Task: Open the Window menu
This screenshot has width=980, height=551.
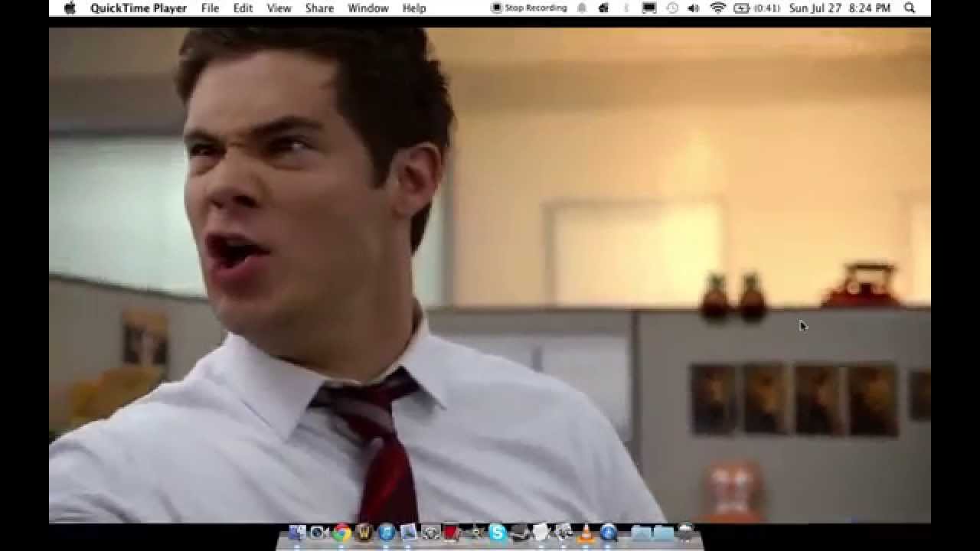Action: [x=368, y=8]
